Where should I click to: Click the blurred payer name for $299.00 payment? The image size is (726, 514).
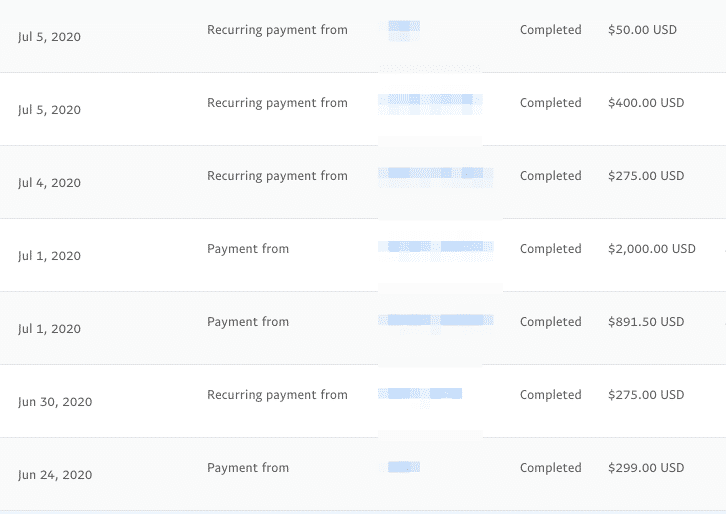pos(404,467)
